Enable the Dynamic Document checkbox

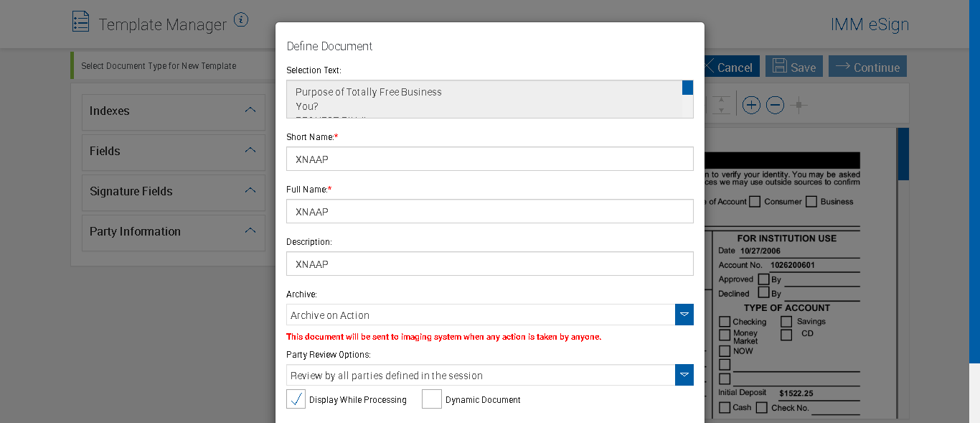coord(432,399)
